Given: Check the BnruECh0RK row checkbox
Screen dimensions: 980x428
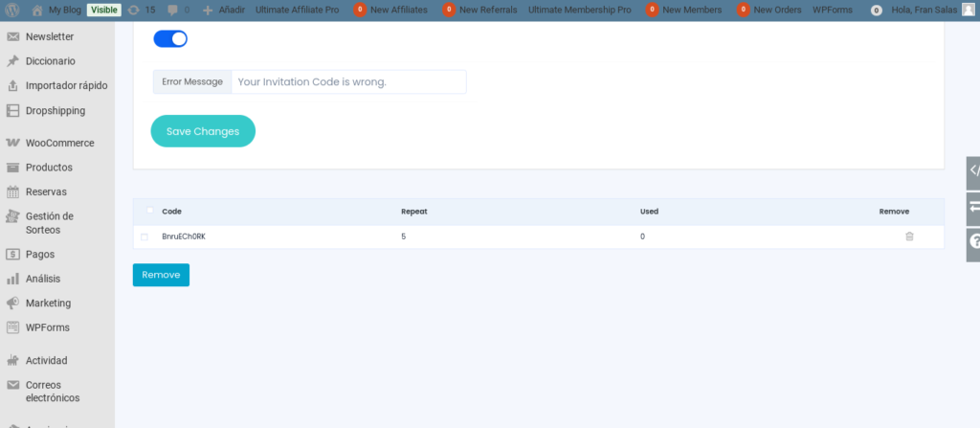Looking at the screenshot, I should click(145, 237).
